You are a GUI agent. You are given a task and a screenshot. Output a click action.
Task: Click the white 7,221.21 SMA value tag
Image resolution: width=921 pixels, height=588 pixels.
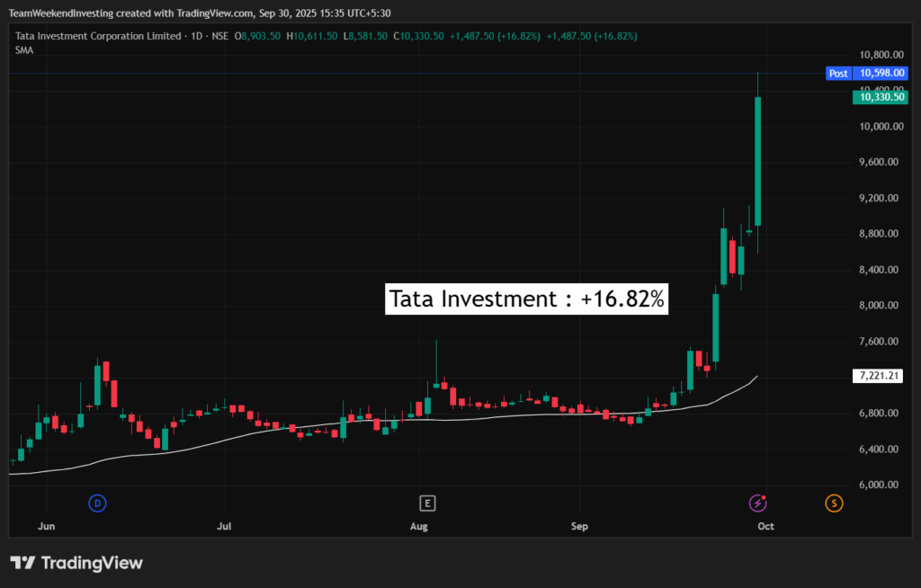tap(881, 375)
